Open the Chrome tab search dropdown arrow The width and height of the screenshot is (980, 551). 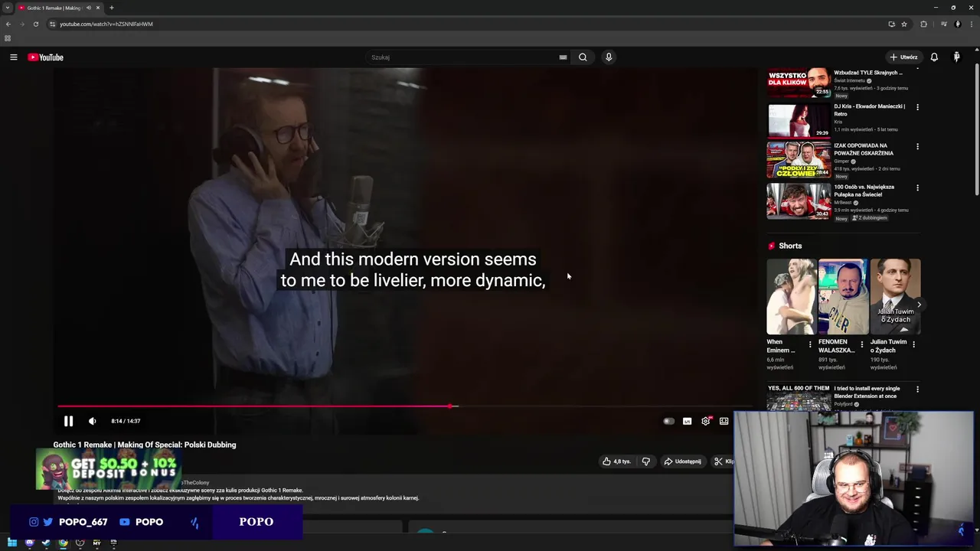point(8,8)
